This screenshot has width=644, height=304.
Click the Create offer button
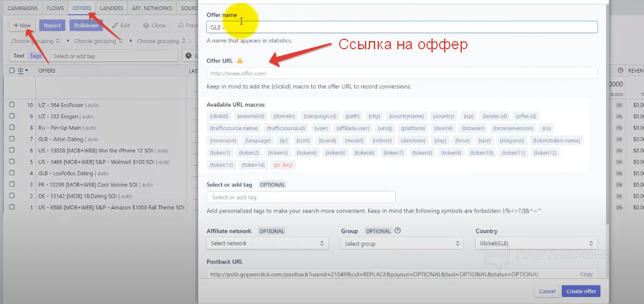pyautogui.click(x=581, y=291)
